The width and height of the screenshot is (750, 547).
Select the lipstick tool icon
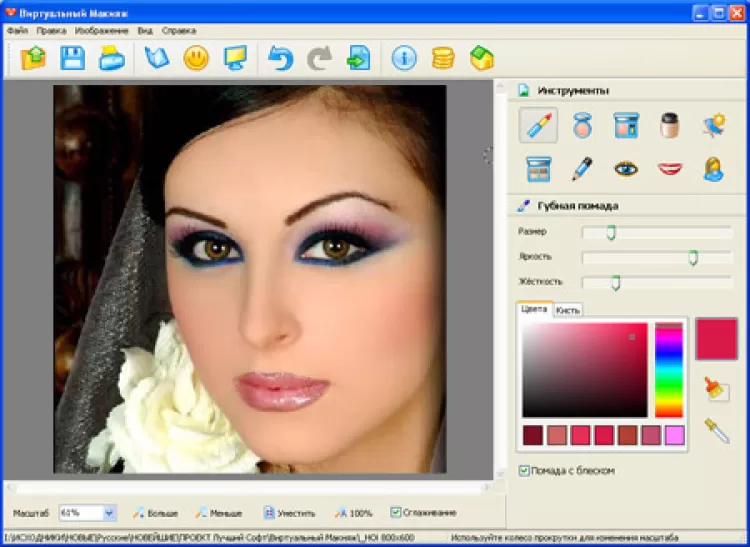538,125
